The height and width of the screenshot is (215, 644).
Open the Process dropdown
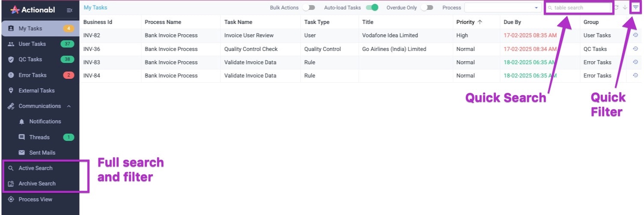pyautogui.click(x=503, y=8)
